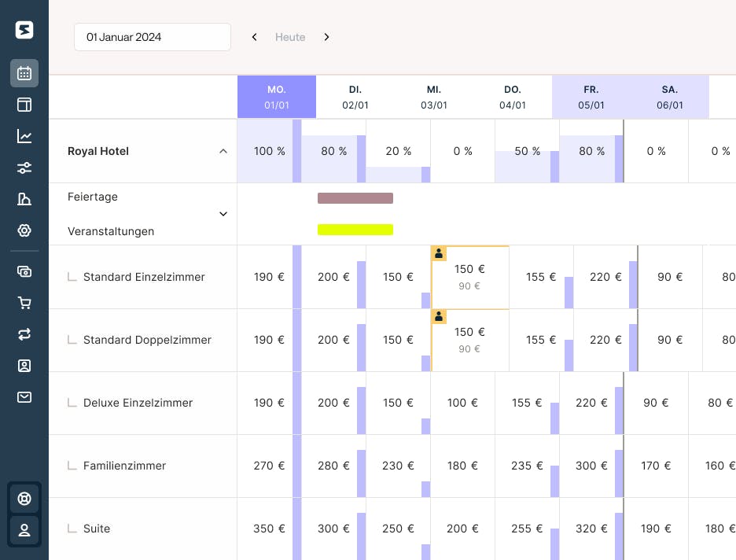
Task: Click the 280 € Familienzimmer price
Action: (x=333, y=466)
